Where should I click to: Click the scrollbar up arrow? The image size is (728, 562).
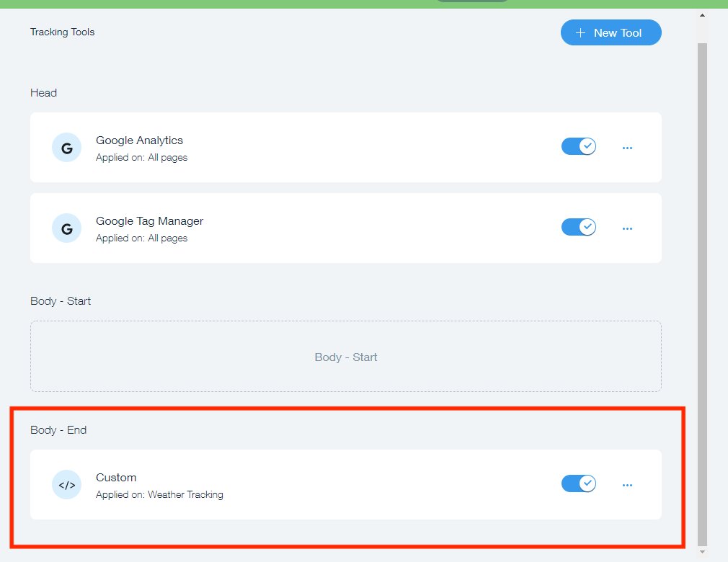(x=703, y=15)
